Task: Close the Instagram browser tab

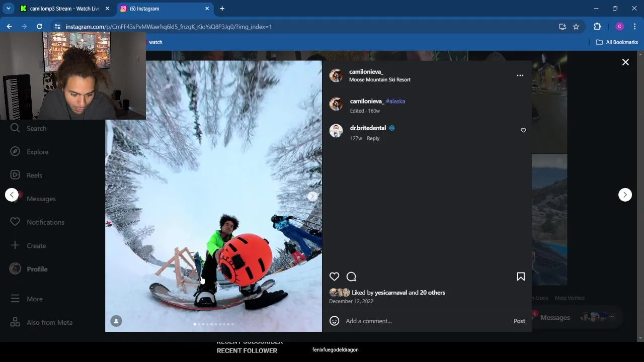Action: (x=207, y=9)
